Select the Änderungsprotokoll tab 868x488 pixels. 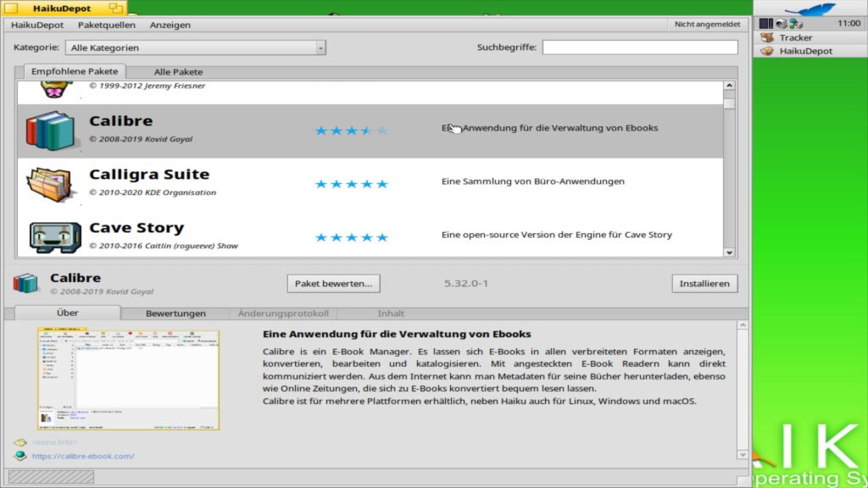(x=283, y=313)
